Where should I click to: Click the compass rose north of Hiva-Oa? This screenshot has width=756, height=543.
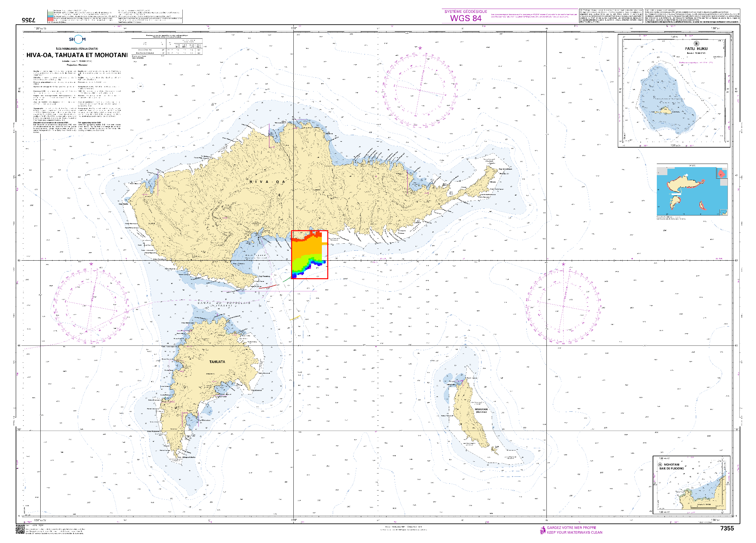click(420, 90)
